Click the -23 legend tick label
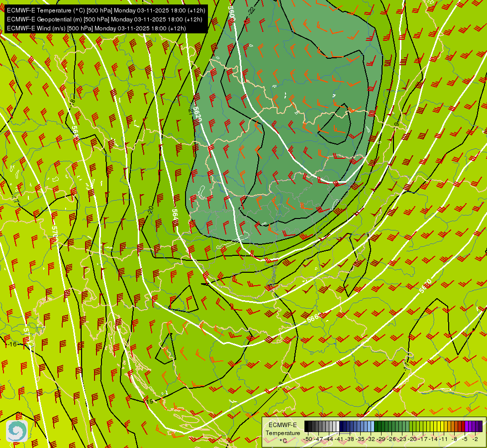Screen dimensions: 487x448 402,439
